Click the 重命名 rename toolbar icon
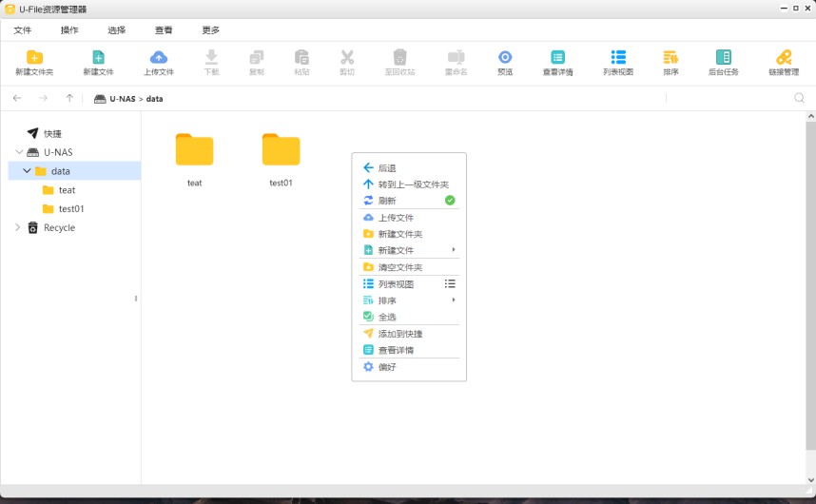 456,57
